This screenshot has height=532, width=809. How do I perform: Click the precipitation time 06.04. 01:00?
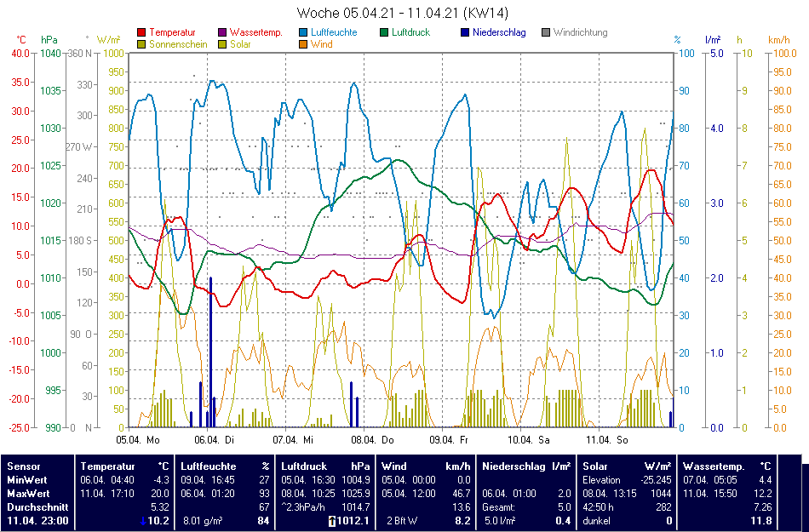tap(509, 494)
